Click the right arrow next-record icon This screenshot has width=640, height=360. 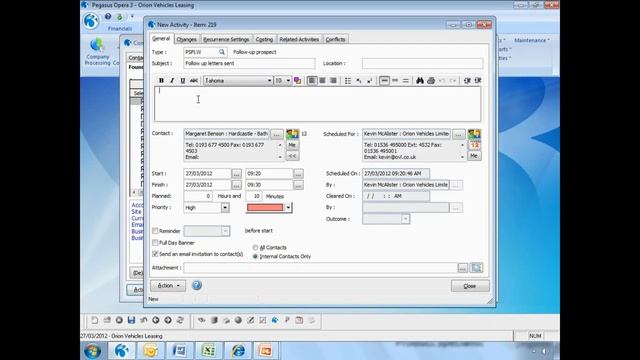tap(168, 320)
